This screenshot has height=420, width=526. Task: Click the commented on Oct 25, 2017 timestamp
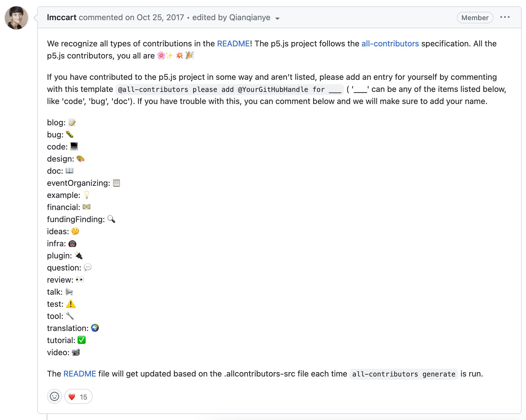pyautogui.click(x=131, y=17)
